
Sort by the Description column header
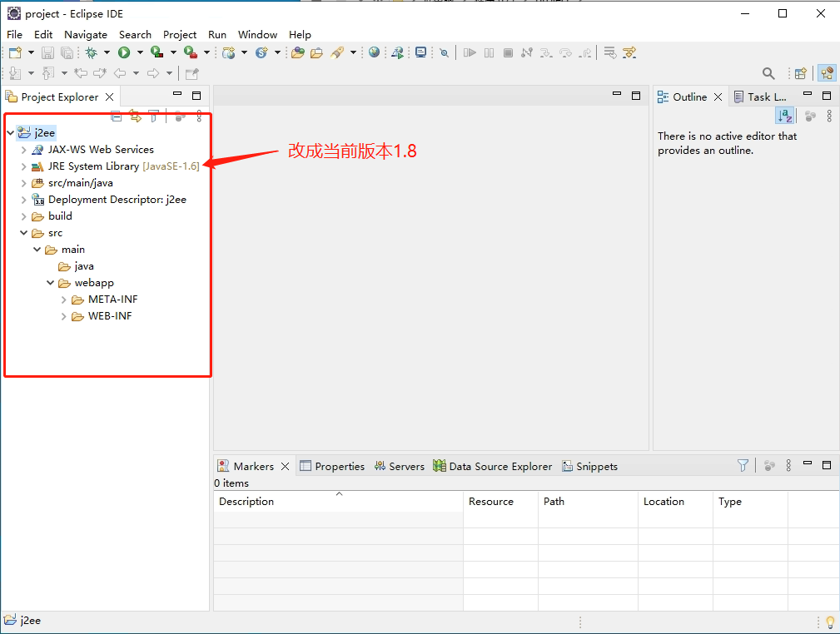pos(338,501)
